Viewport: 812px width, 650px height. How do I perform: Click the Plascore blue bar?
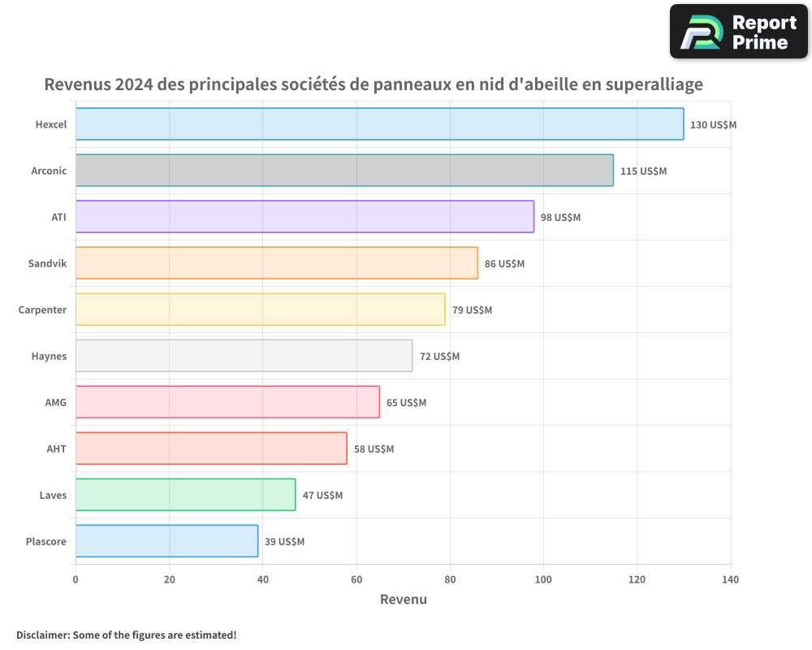tap(166, 541)
